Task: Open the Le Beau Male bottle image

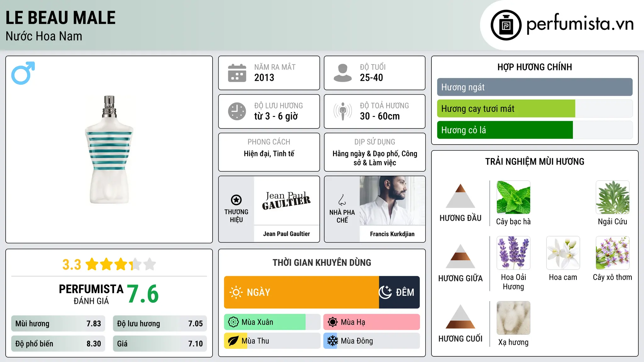Action: [x=109, y=150]
